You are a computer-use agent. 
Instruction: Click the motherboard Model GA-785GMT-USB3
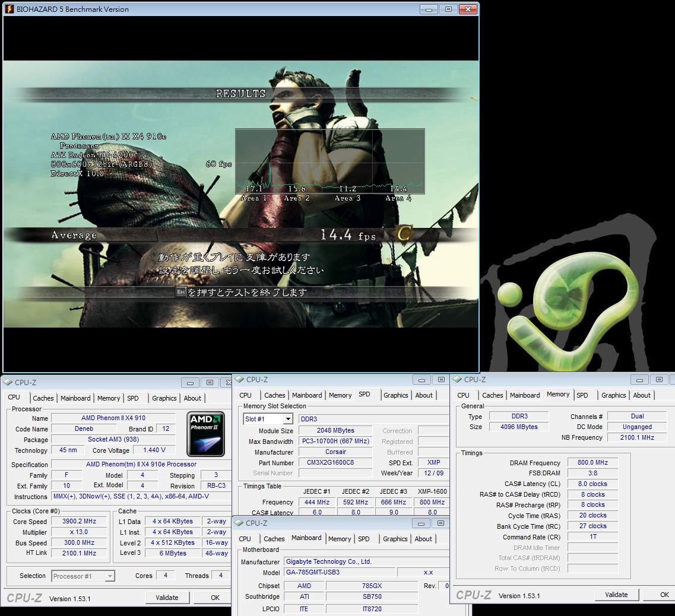pyautogui.click(x=339, y=573)
